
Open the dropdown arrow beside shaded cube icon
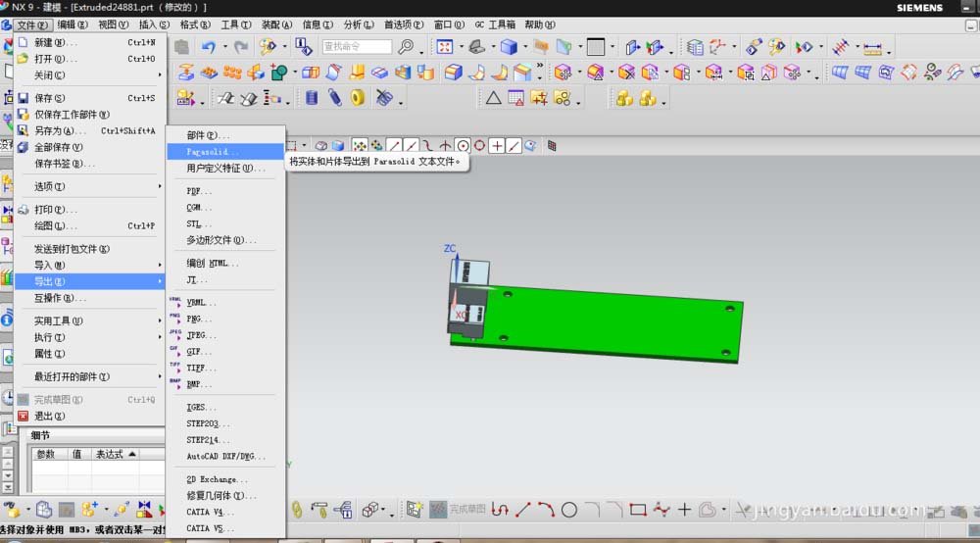pos(525,47)
